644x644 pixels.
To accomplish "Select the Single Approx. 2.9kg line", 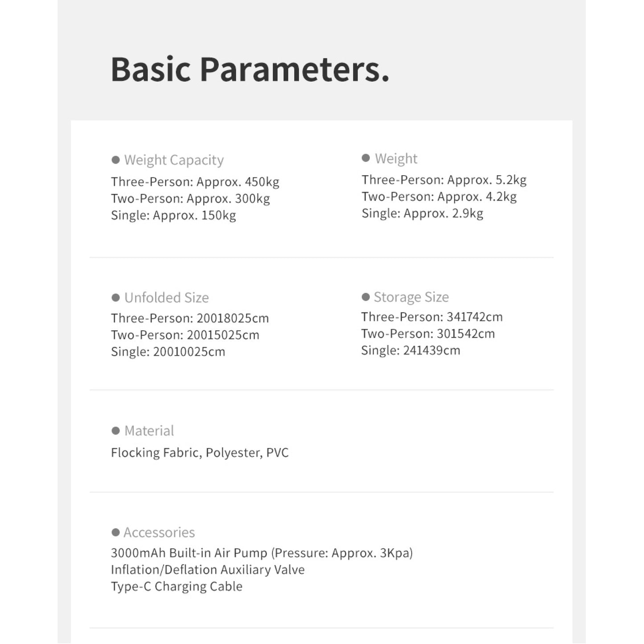I will click(422, 213).
